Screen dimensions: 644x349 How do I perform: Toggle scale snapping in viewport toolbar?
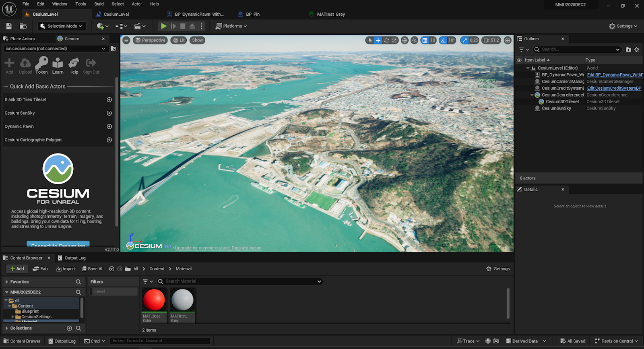(465, 40)
